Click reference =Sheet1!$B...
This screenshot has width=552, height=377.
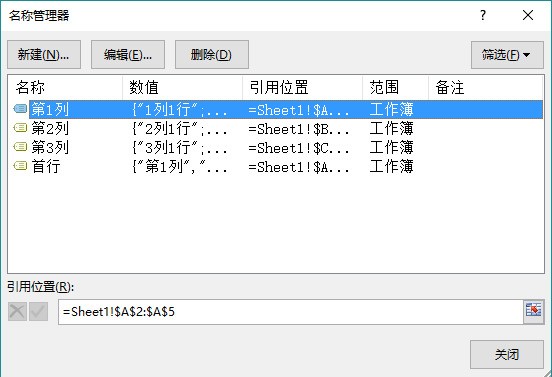tap(299, 129)
